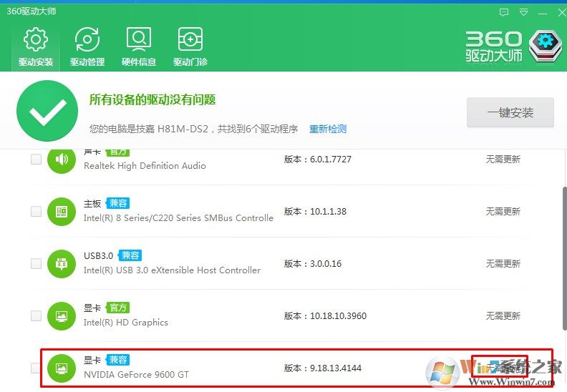Click the vertical scrollbar of driver list
The image size is (567, 392).
[x=564, y=258]
